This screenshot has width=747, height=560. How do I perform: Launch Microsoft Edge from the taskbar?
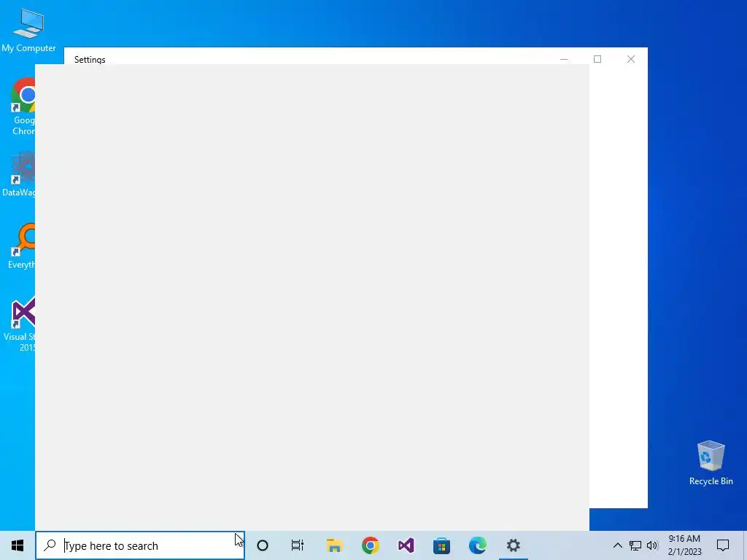tap(477, 545)
